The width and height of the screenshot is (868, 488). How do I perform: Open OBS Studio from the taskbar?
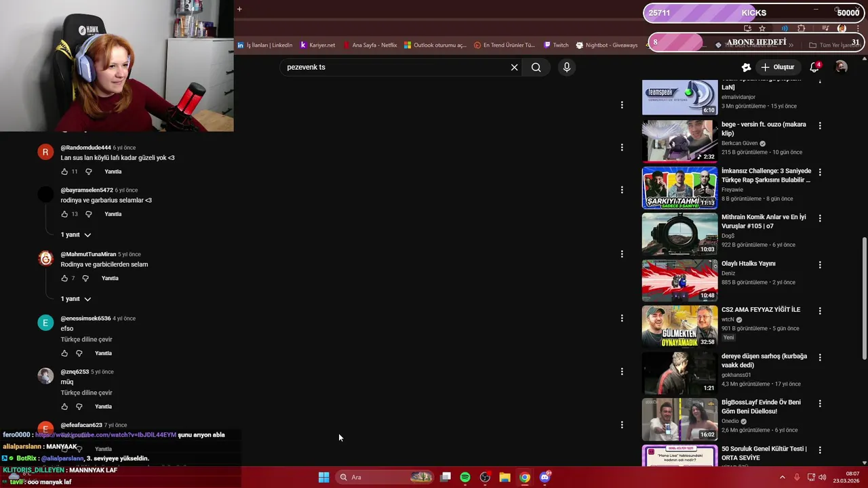pos(485,477)
